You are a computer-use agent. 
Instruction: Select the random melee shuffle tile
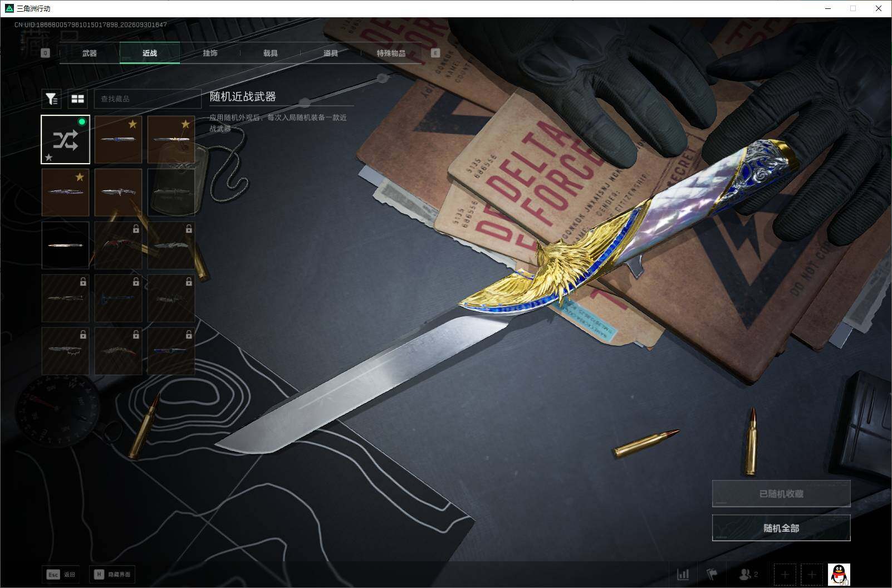(x=66, y=139)
